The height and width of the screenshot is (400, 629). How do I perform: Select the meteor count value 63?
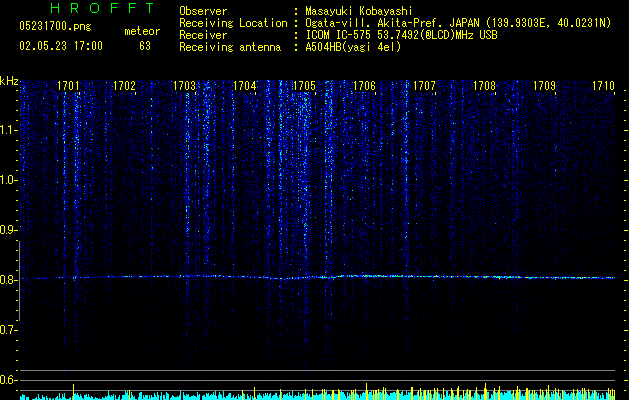coord(145,46)
